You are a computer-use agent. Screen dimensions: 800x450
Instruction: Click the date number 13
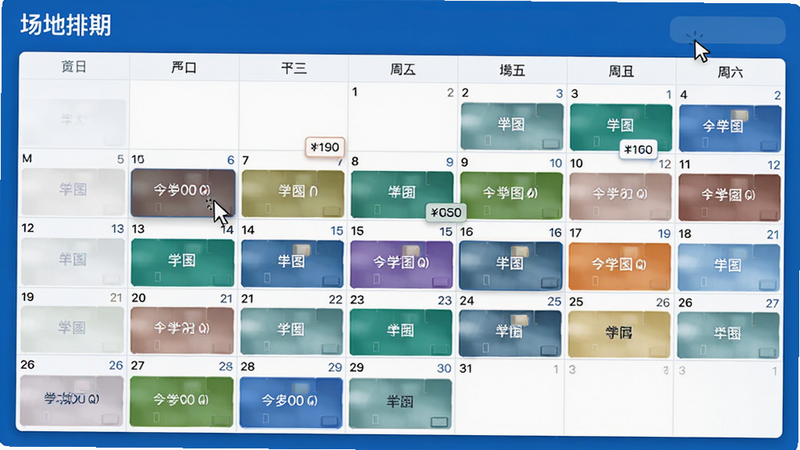[x=138, y=229]
